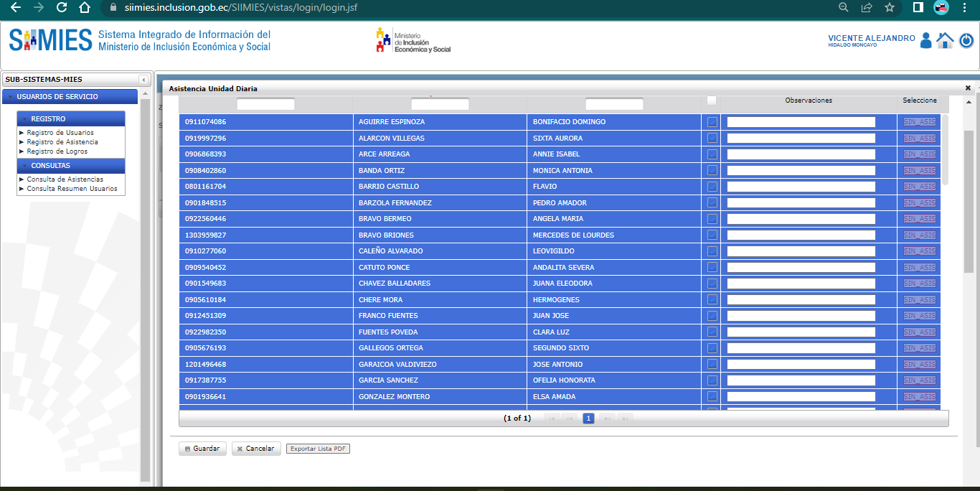Image resolution: width=980 pixels, height=491 pixels.
Task: Click the user profile icon
Action: pyautogui.click(x=925, y=41)
